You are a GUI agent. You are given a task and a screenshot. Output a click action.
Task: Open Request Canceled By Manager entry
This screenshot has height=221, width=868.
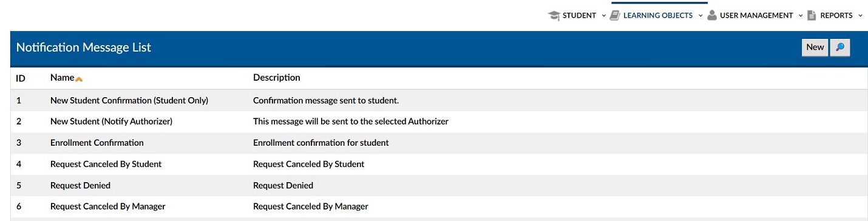[439, 206]
